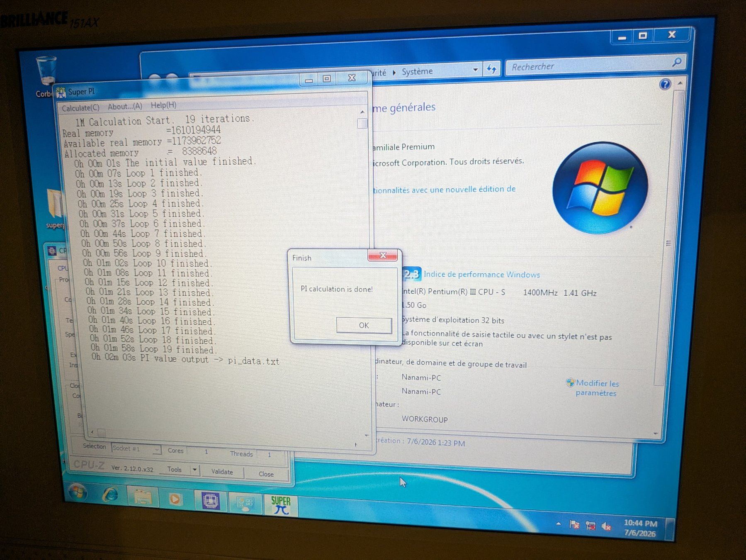
Task: Switch to System control panel taskbar icon
Action: click(x=245, y=503)
